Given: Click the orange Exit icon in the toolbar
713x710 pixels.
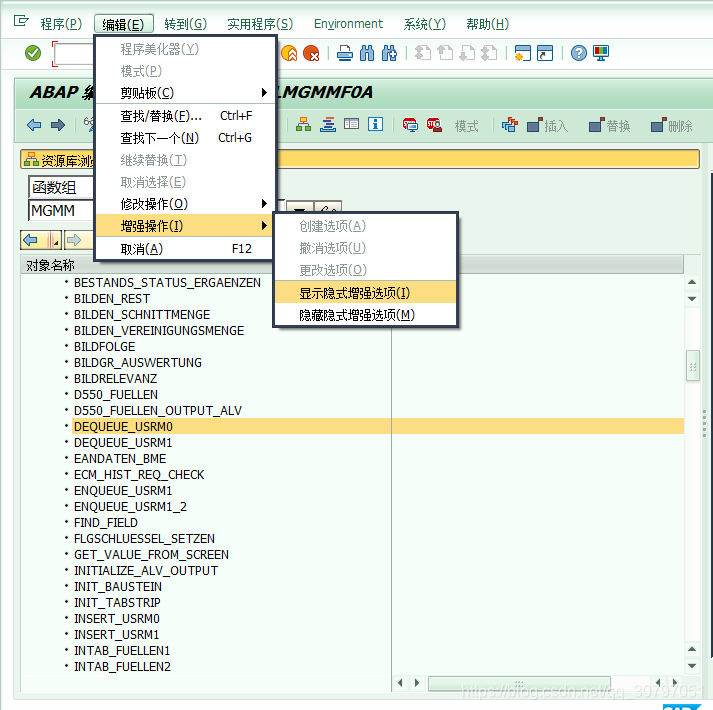Looking at the screenshot, I should click(x=289, y=53).
